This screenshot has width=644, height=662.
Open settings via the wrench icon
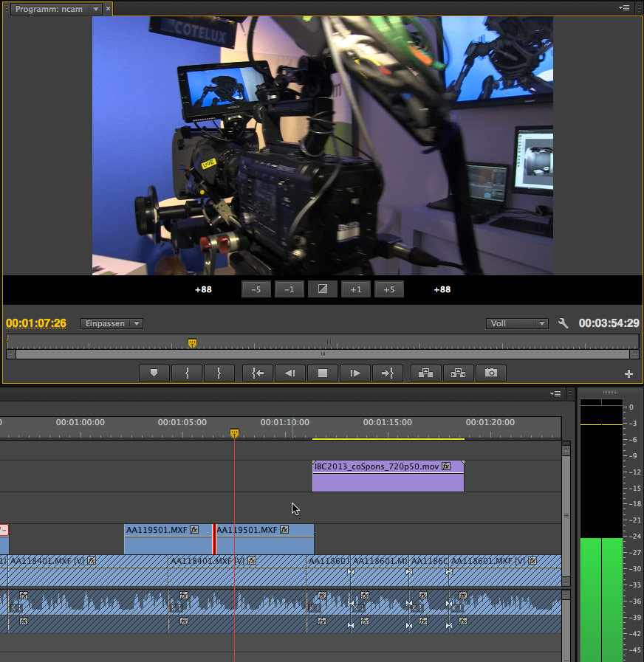point(563,323)
